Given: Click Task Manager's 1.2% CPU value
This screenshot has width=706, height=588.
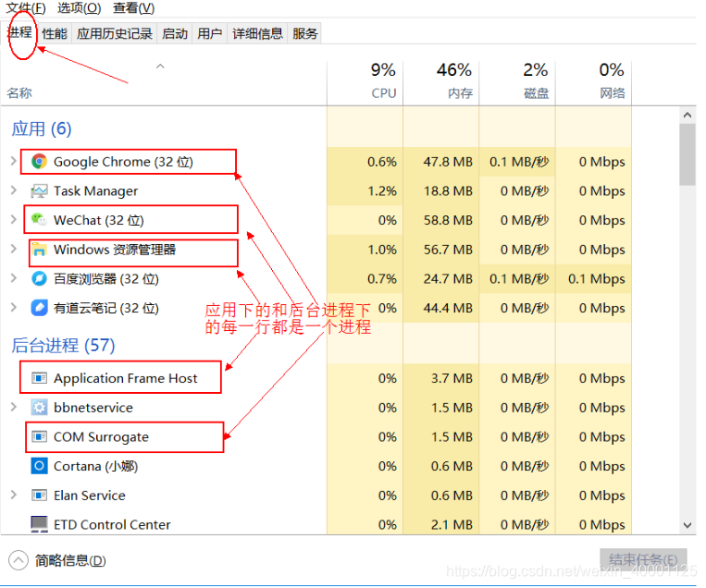Looking at the screenshot, I should tap(382, 191).
